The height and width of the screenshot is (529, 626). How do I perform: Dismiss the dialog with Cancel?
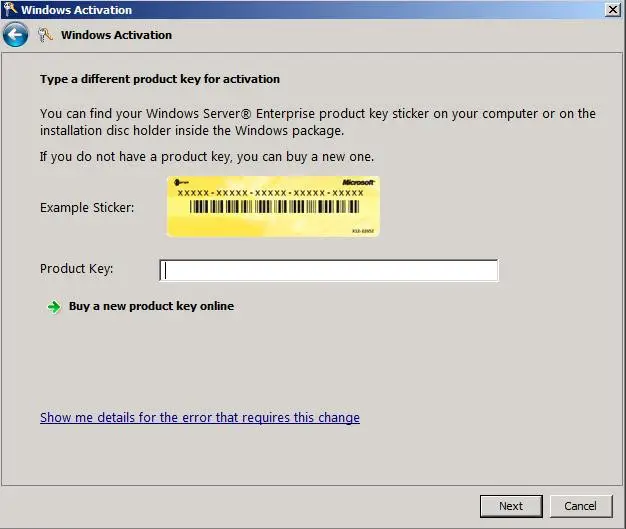(x=580, y=506)
